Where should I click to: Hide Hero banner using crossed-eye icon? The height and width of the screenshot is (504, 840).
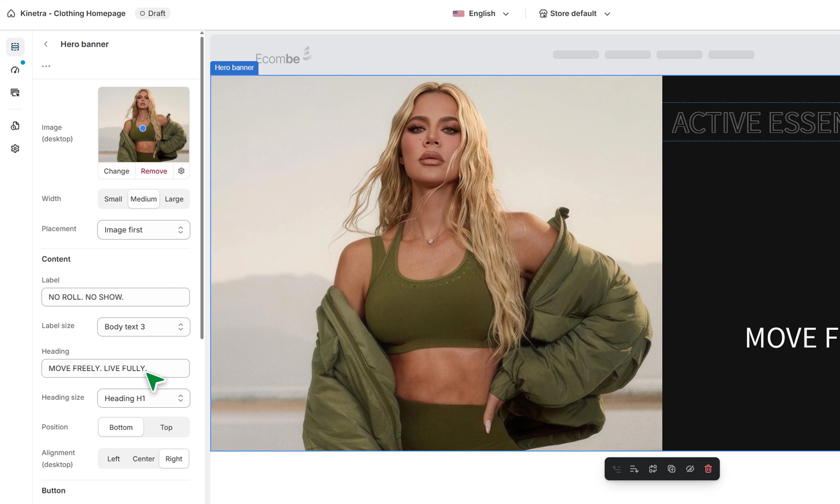point(690,469)
